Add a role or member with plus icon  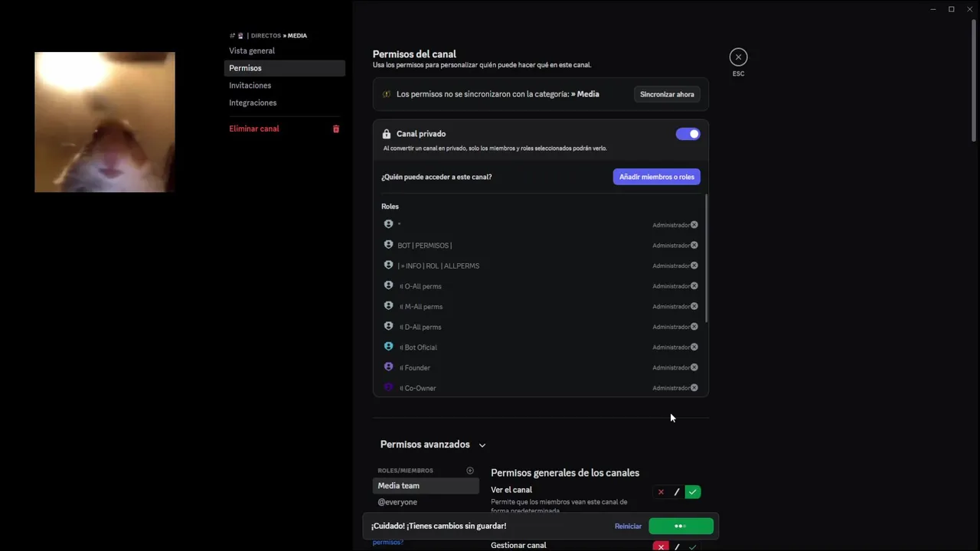470,471
